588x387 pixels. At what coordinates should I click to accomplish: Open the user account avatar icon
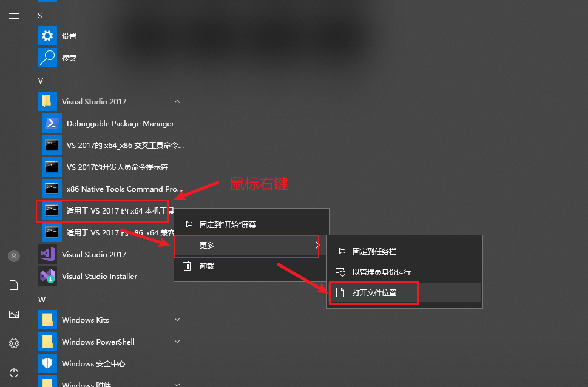coord(14,256)
